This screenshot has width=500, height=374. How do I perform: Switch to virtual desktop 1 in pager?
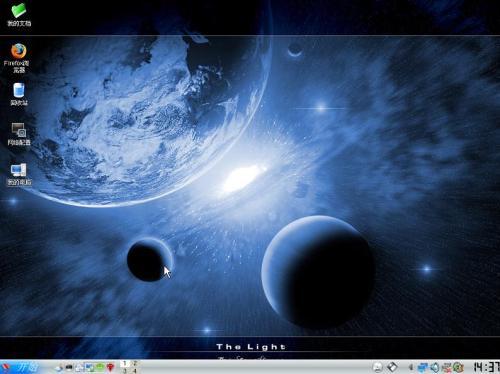tap(125, 364)
